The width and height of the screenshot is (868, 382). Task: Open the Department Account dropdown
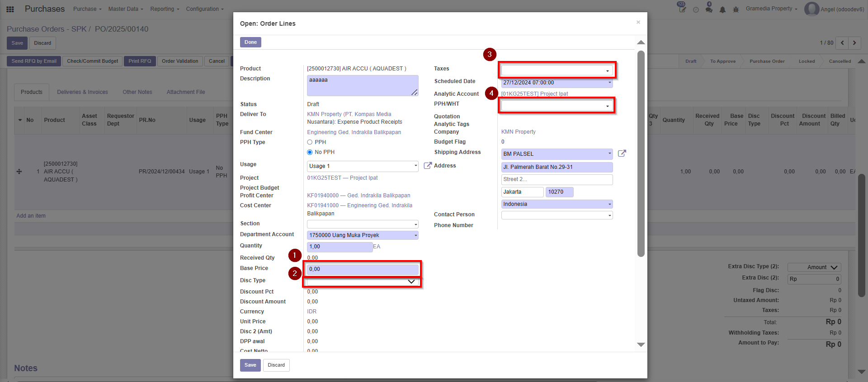pos(363,235)
